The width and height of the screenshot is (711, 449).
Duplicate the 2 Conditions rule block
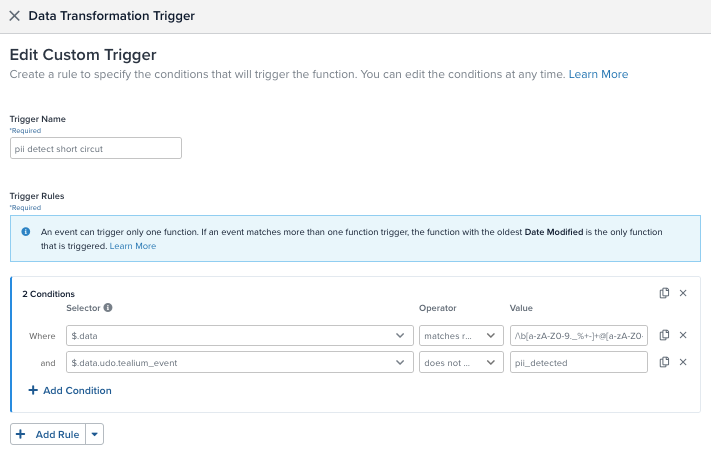tap(664, 293)
